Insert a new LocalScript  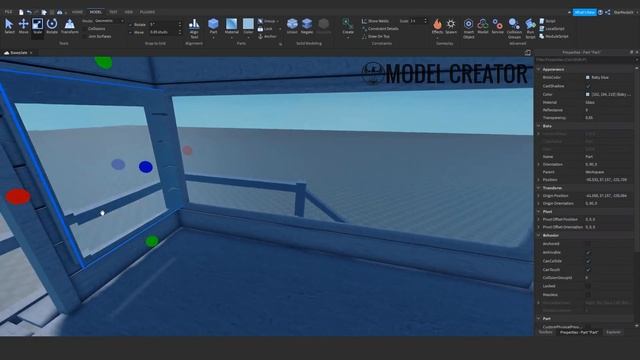point(552,29)
